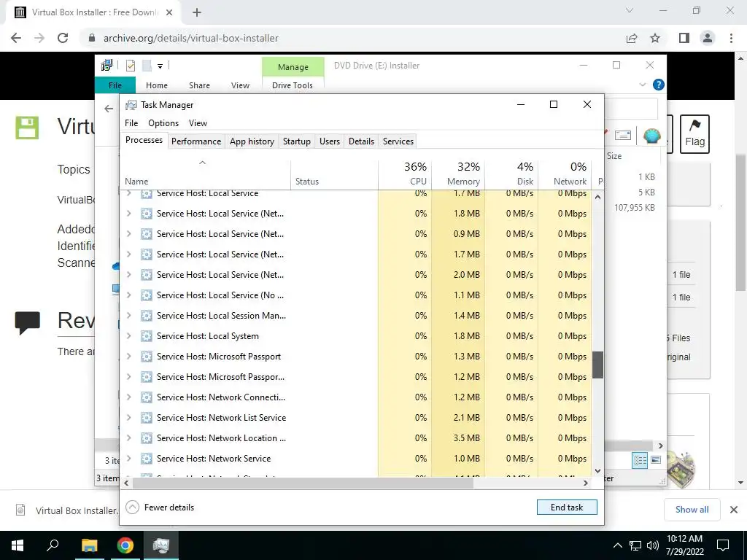Screen dimensions: 747x560
Task: Expand Service Host: Network Location row
Action: coord(128,438)
